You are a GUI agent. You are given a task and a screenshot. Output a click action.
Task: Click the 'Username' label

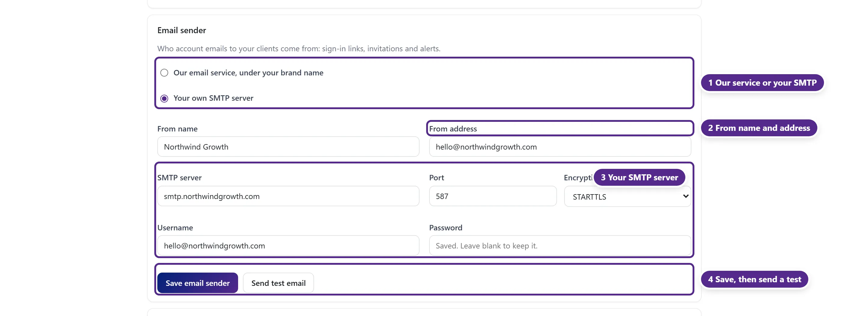(x=175, y=228)
